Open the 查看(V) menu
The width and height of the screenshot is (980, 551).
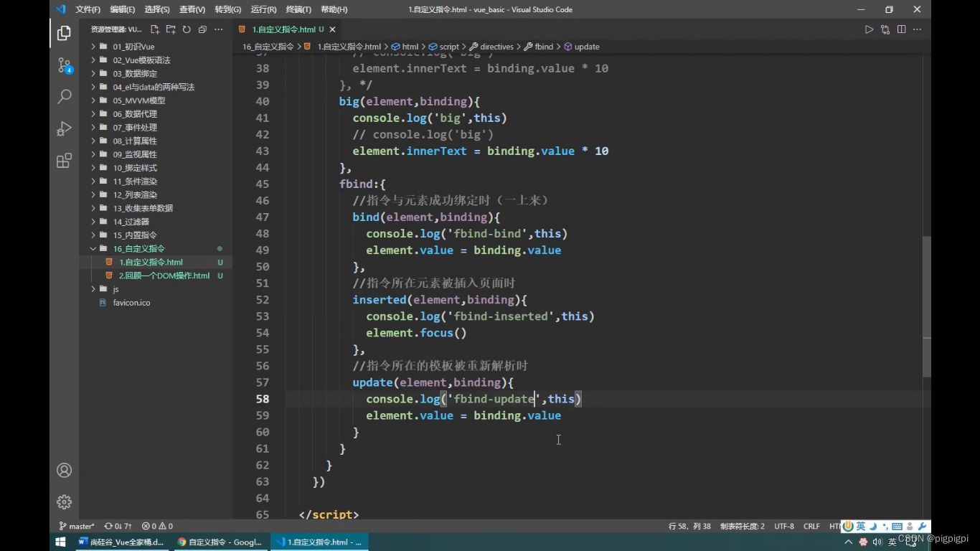pyautogui.click(x=192, y=9)
